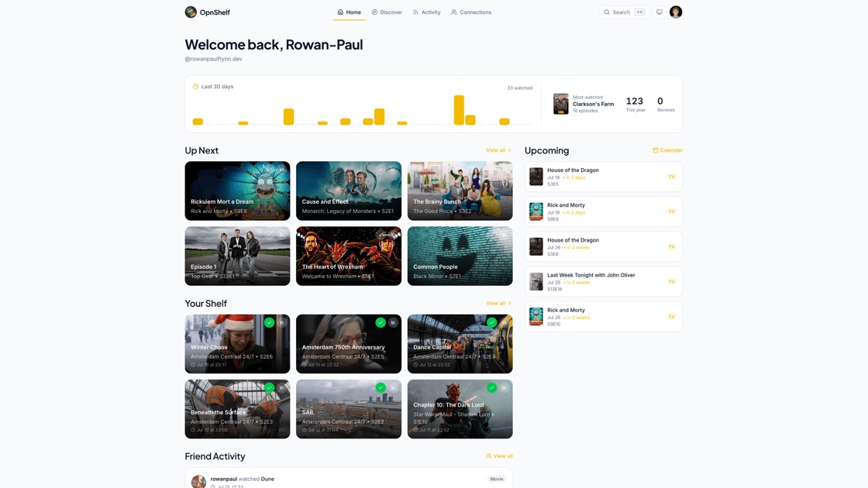Click the TV badge on House of the Dragon S3E6

(671, 247)
